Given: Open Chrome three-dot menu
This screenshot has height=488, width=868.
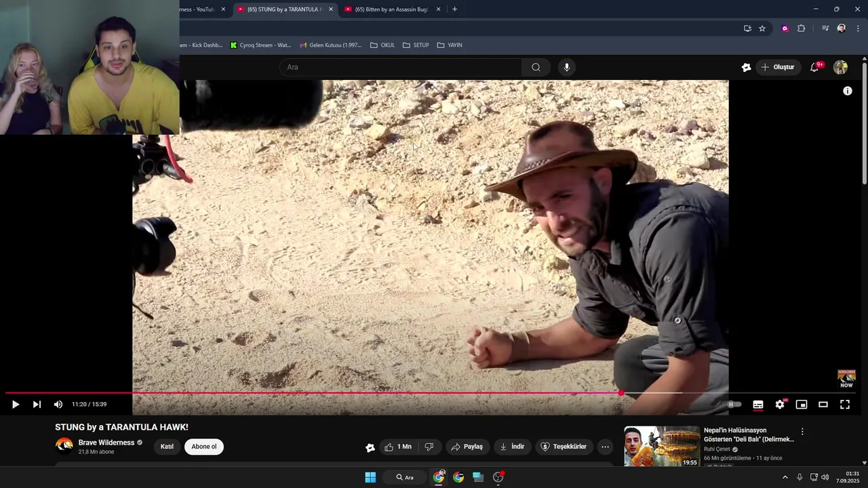Looking at the screenshot, I should tap(858, 28).
